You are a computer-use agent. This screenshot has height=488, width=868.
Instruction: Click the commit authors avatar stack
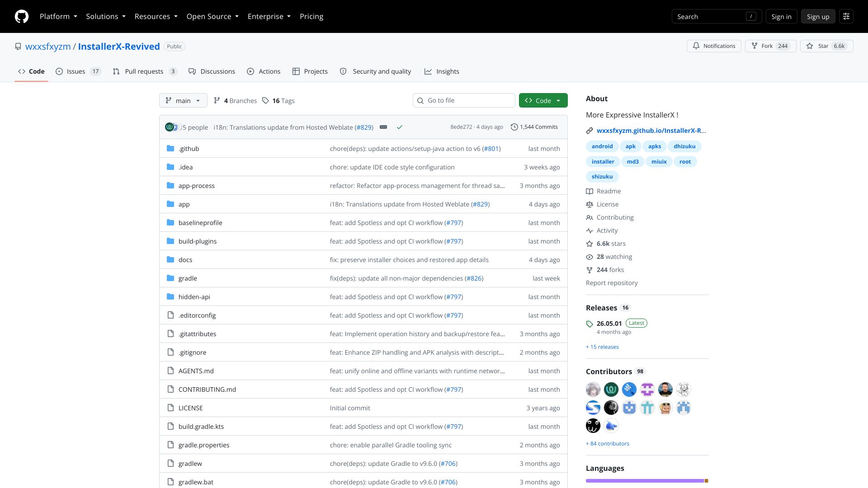point(173,127)
